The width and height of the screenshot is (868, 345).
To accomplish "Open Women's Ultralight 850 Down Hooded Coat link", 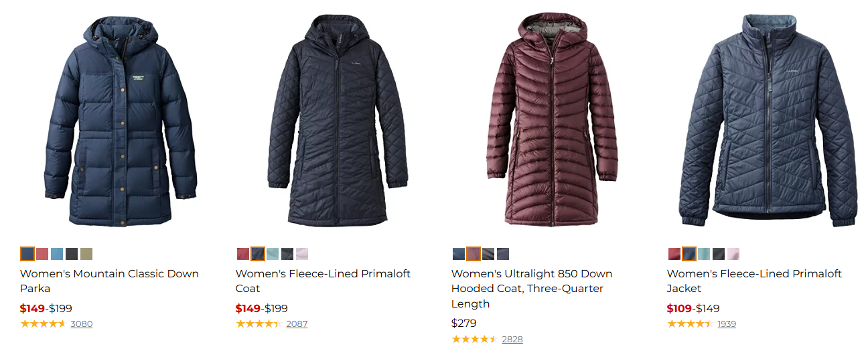I will coord(531,288).
